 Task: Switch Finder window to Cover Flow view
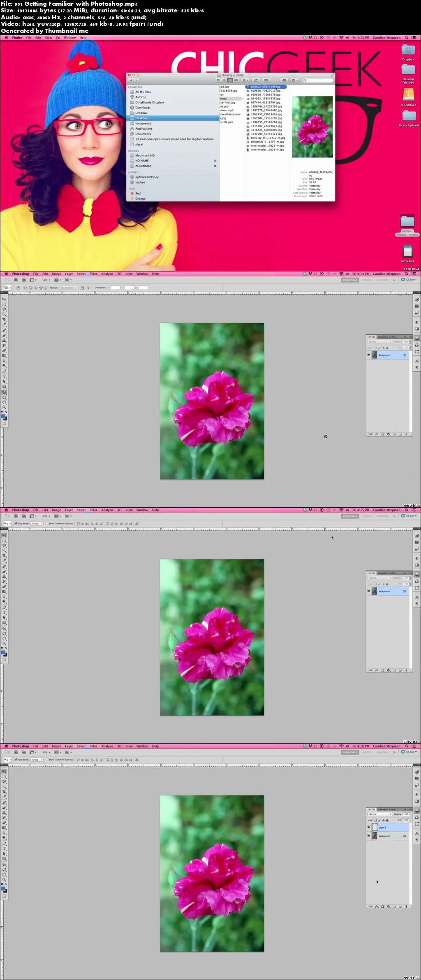236,80
